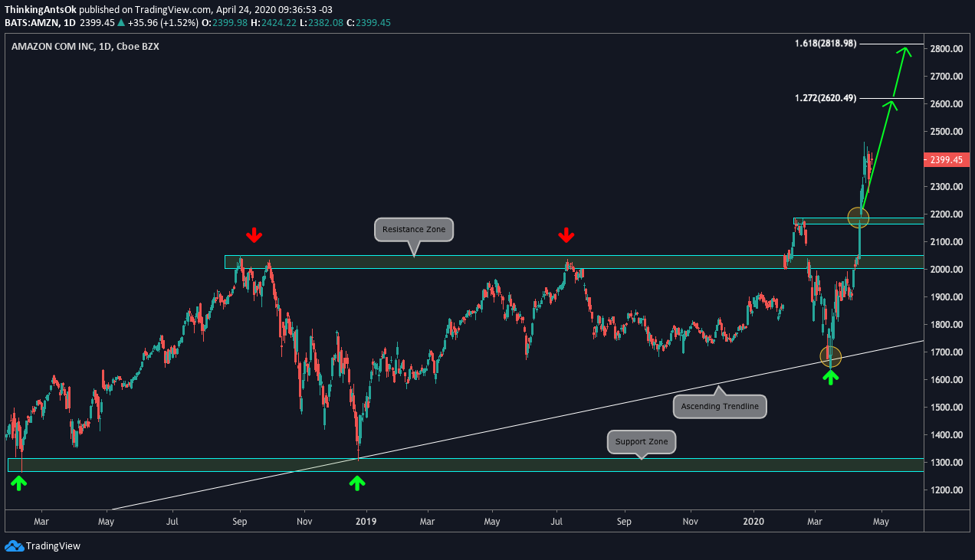Click the 1200.00 price axis label
Viewport: 975px width, 560px height.
[x=947, y=490]
